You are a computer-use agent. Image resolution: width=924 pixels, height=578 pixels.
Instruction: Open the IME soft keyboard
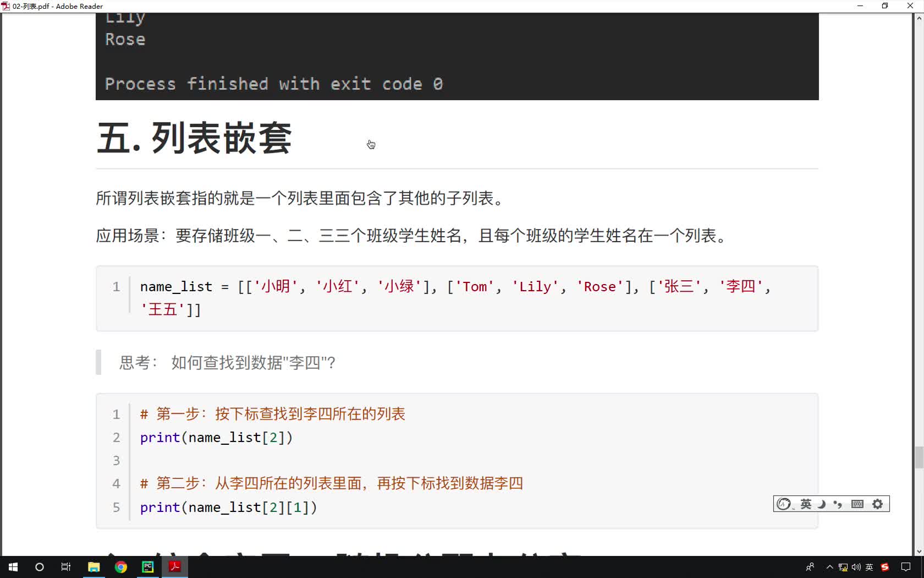coord(857,504)
